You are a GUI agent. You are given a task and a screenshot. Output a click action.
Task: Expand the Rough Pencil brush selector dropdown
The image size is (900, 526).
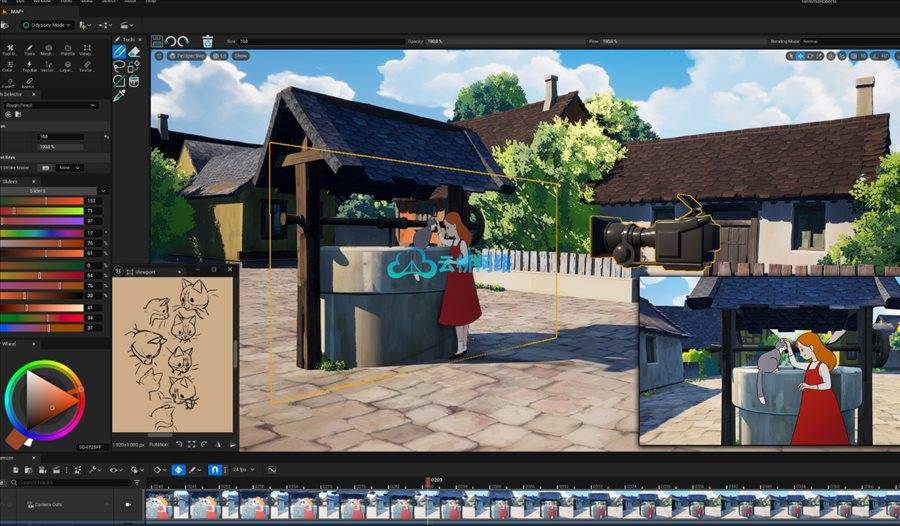(x=50, y=105)
